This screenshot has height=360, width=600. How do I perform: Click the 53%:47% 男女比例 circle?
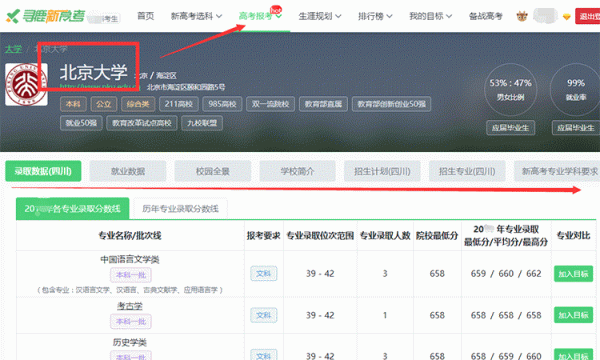[510, 90]
